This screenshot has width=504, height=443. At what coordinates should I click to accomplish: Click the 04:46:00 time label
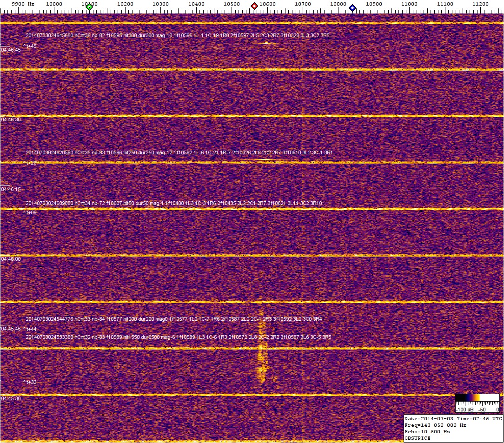point(11,259)
